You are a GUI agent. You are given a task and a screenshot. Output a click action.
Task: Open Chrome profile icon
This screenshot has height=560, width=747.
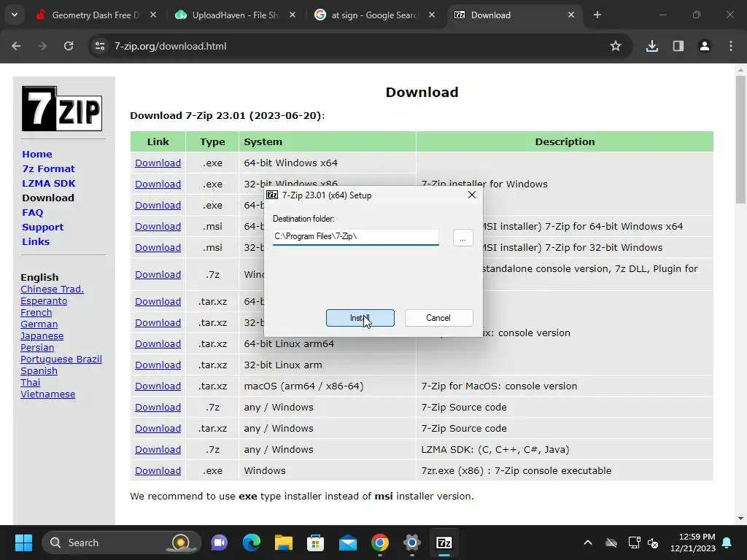click(705, 46)
